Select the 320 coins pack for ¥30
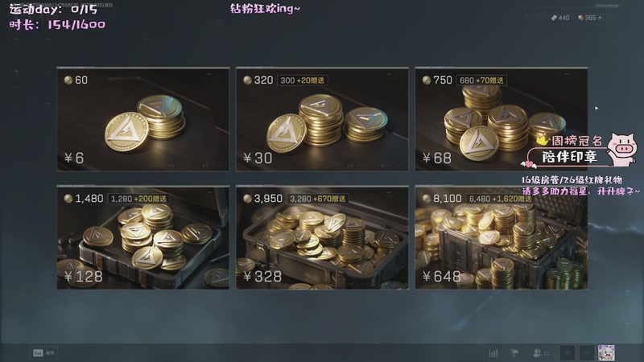The height and width of the screenshot is (362, 644). click(322, 119)
